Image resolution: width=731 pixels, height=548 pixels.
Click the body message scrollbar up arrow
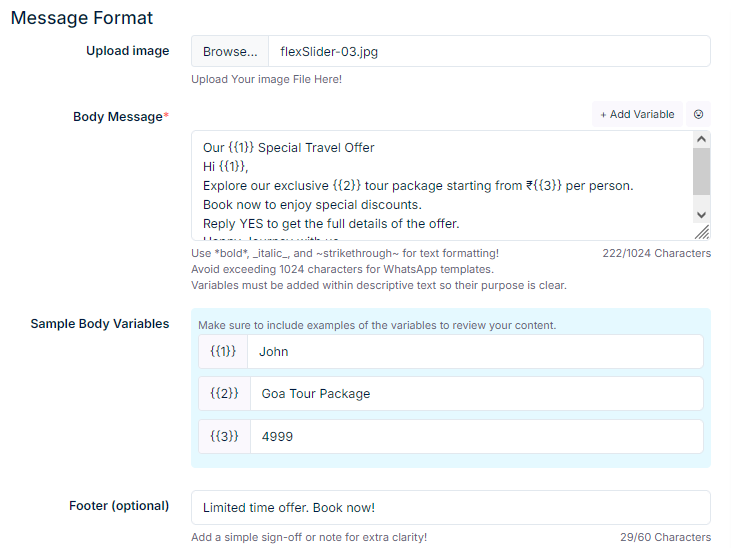tap(701, 139)
